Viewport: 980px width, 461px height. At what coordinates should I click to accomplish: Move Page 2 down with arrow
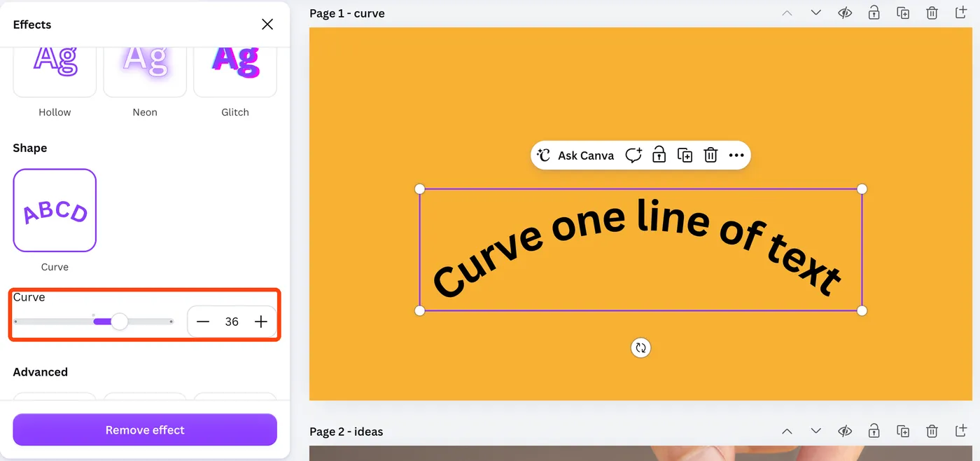tap(816, 432)
